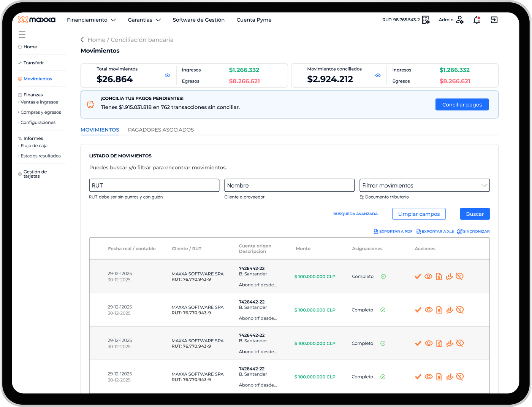Click the checkmark action in first row
The height and width of the screenshot is (407, 532).
[x=418, y=277]
